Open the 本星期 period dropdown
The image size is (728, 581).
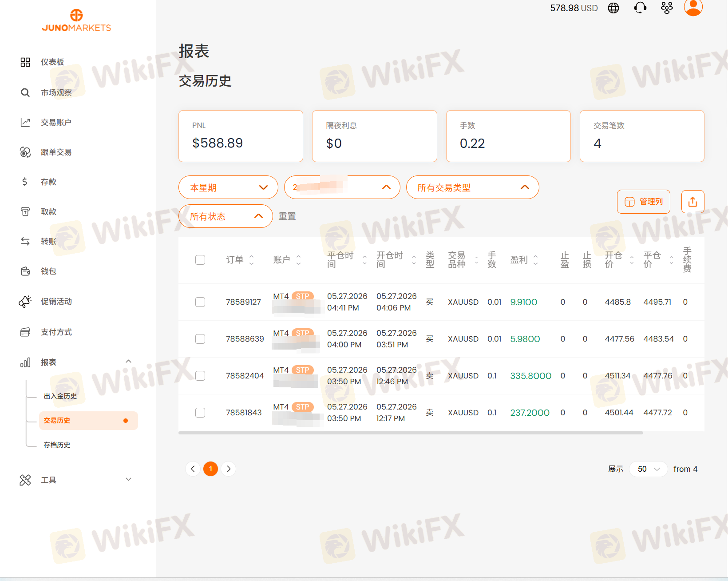[x=228, y=187]
